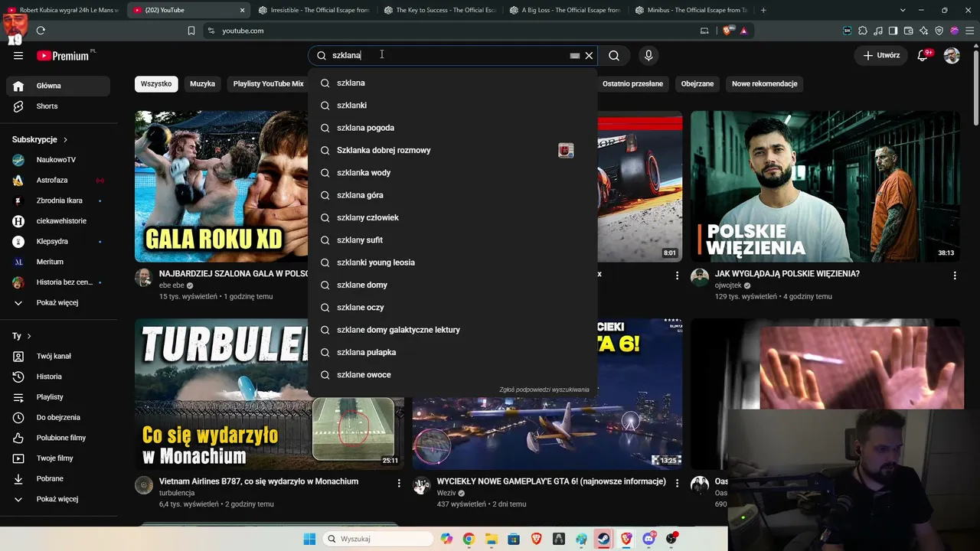Viewport: 980px width, 551px height.
Task: Open the on-screen keyboard in search box
Action: click(574, 55)
